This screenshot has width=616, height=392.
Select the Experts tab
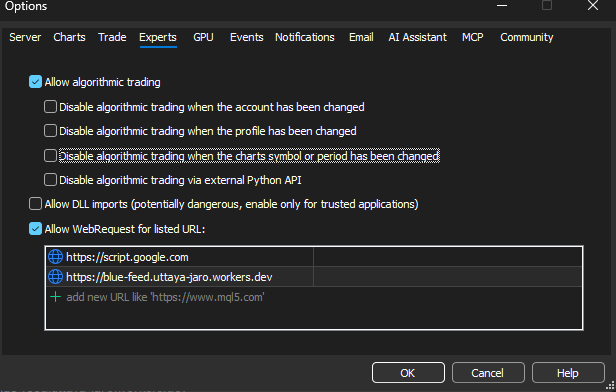[x=158, y=37]
